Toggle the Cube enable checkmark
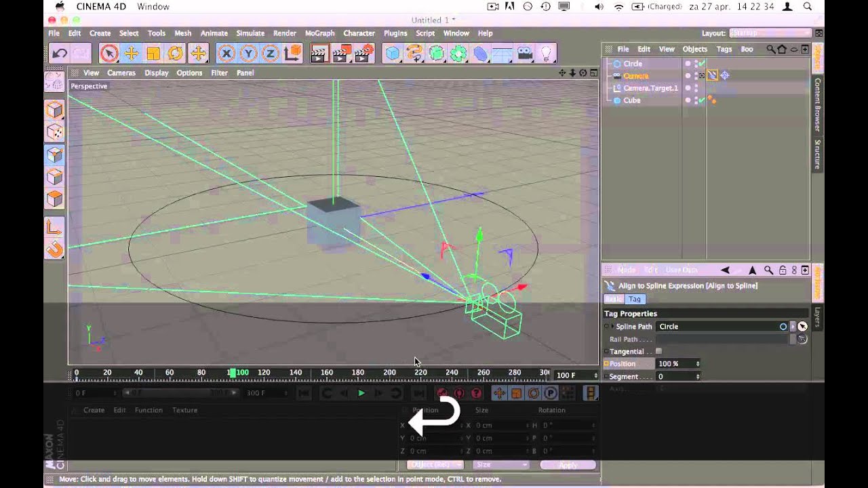Image resolution: width=868 pixels, height=488 pixels. (702, 100)
